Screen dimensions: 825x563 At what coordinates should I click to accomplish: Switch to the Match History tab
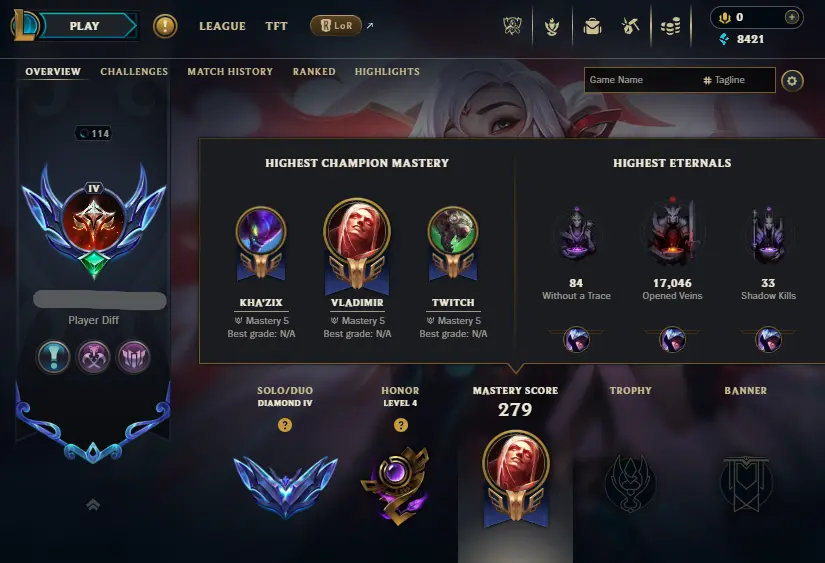(230, 72)
